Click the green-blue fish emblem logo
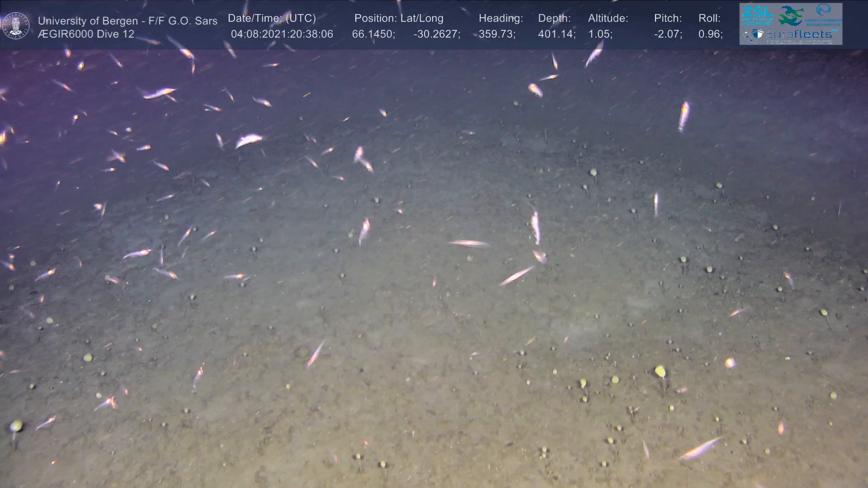The image size is (868, 488). (x=791, y=15)
